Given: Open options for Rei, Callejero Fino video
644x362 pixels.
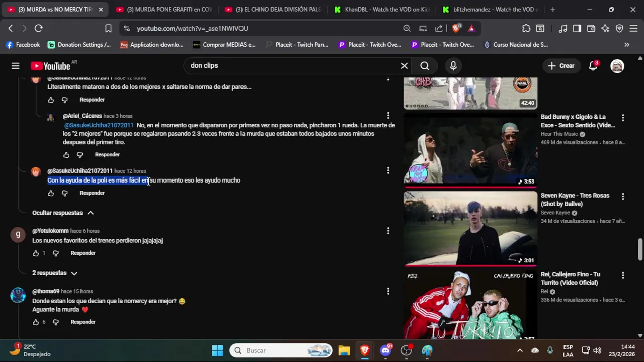Looking at the screenshot, I should coord(623,276).
